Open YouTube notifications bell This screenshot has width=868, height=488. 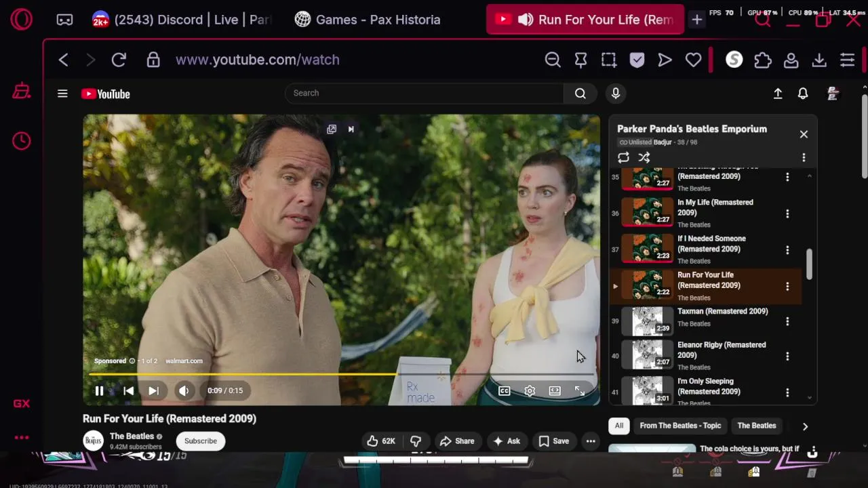click(803, 94)
